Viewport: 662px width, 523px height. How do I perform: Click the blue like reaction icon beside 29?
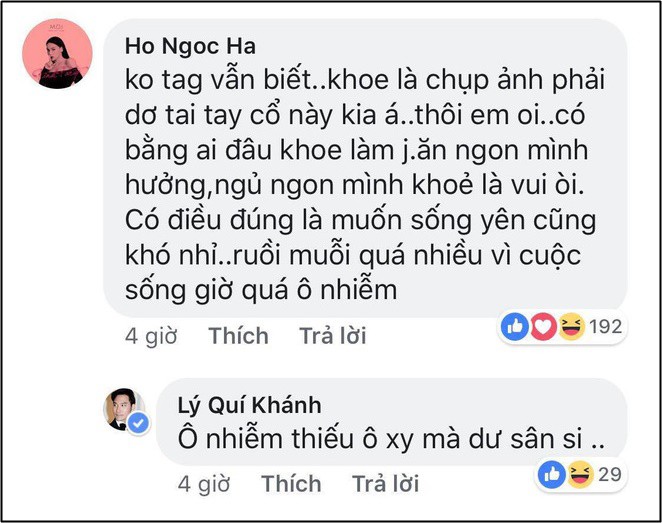pos(552,474)
